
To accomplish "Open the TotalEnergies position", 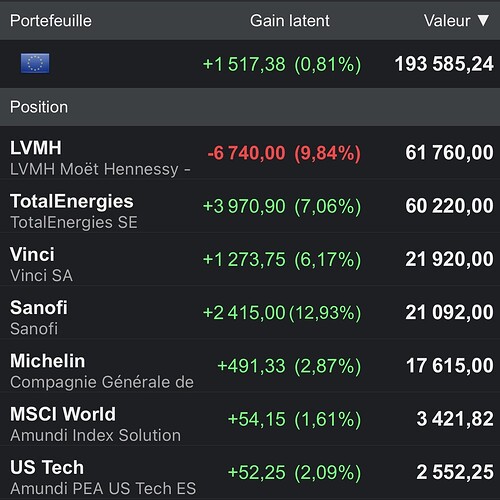I will tap(250, 206).
